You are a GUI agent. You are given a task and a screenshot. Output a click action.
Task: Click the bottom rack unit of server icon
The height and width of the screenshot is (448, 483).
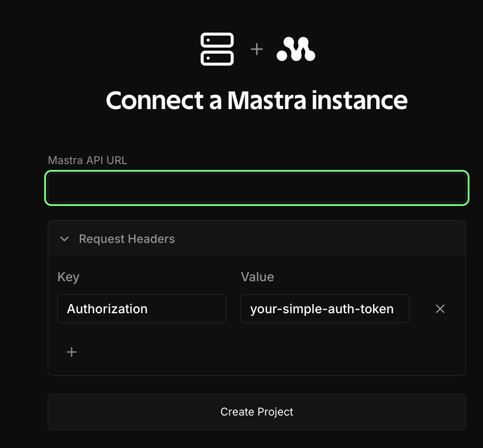[x=217, y=58]
